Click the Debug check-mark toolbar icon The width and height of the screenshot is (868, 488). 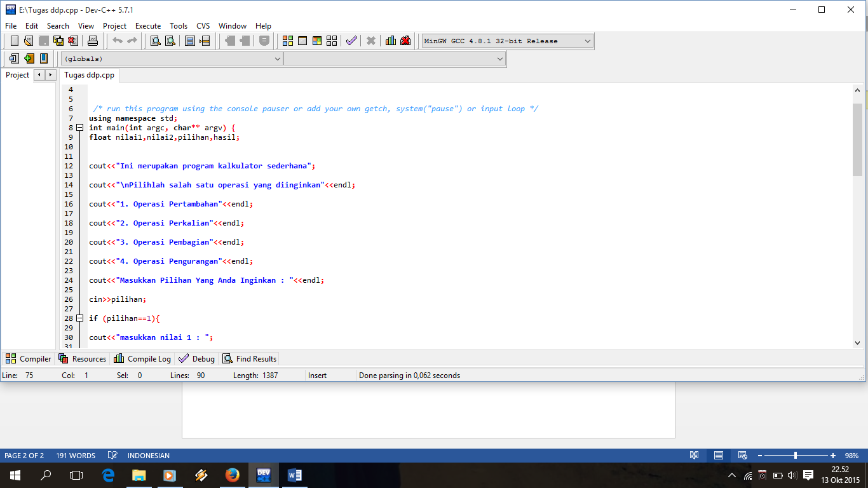(x=351, y=40)
